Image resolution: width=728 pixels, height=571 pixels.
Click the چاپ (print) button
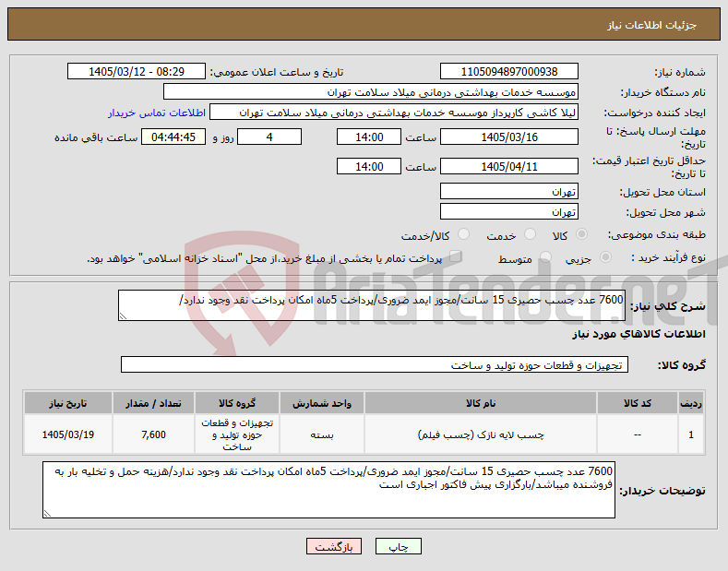(x=398, y=546)
